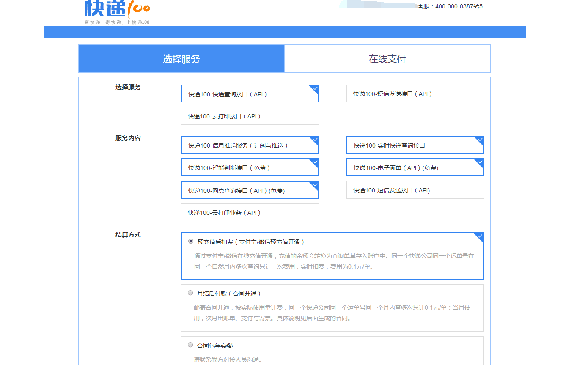The width and height of the screenshot is (588, 365).
Task: Enable 快递100-短信发送接口（API) under 服务内容
Action: pos(415,190)
